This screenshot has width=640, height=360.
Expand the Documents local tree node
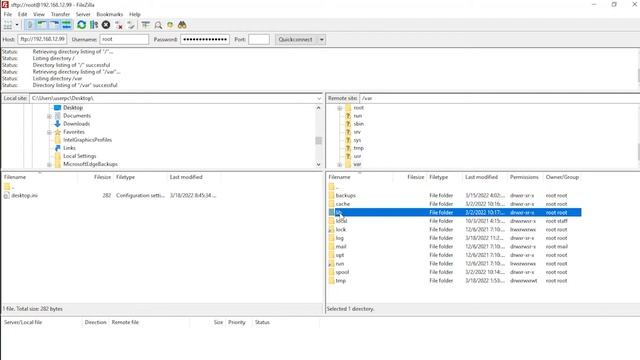[x=49, y=116]
